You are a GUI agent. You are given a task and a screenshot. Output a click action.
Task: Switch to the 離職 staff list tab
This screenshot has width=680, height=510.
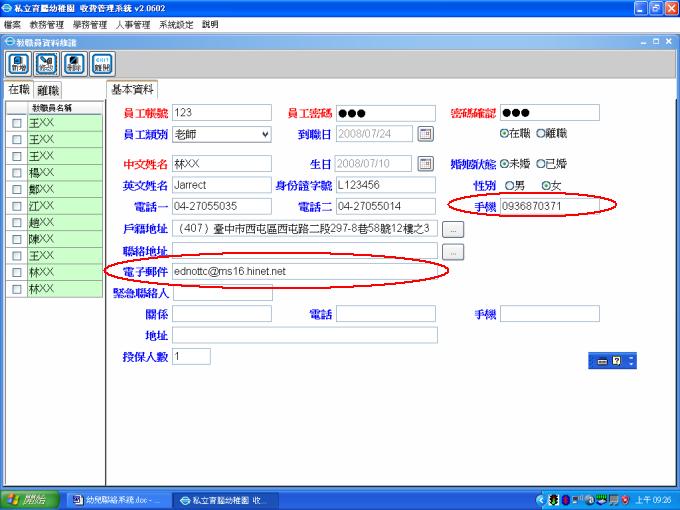click(48, 90)
